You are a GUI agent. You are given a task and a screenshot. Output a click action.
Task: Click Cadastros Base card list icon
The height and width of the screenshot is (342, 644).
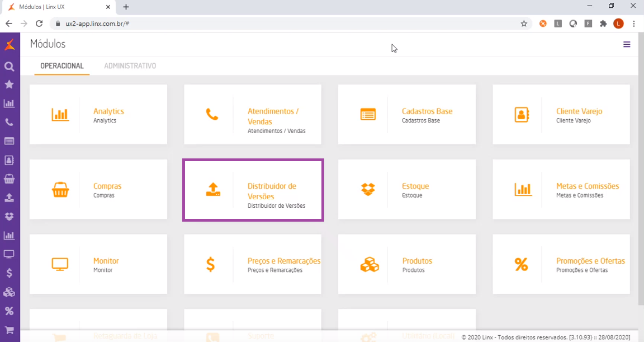pyautogui.click(x=368, y=114)
